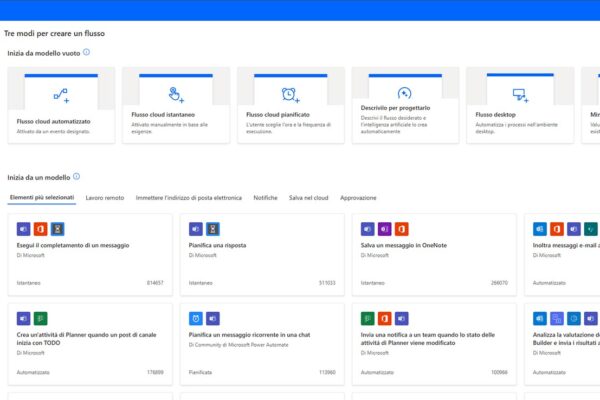Click Office icon on Invia una notifica card
The image size is (600, 400).
(x=385, y=318)
